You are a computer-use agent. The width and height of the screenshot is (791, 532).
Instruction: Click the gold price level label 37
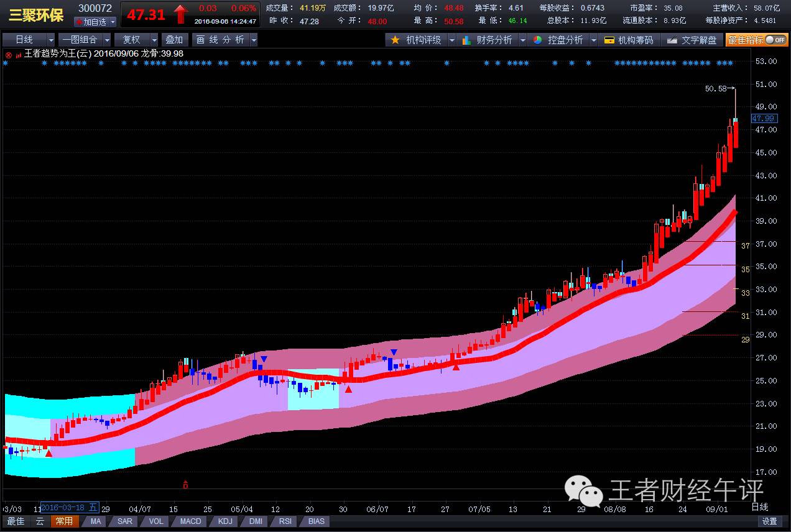pyautogui.click(x=745, y=246)
